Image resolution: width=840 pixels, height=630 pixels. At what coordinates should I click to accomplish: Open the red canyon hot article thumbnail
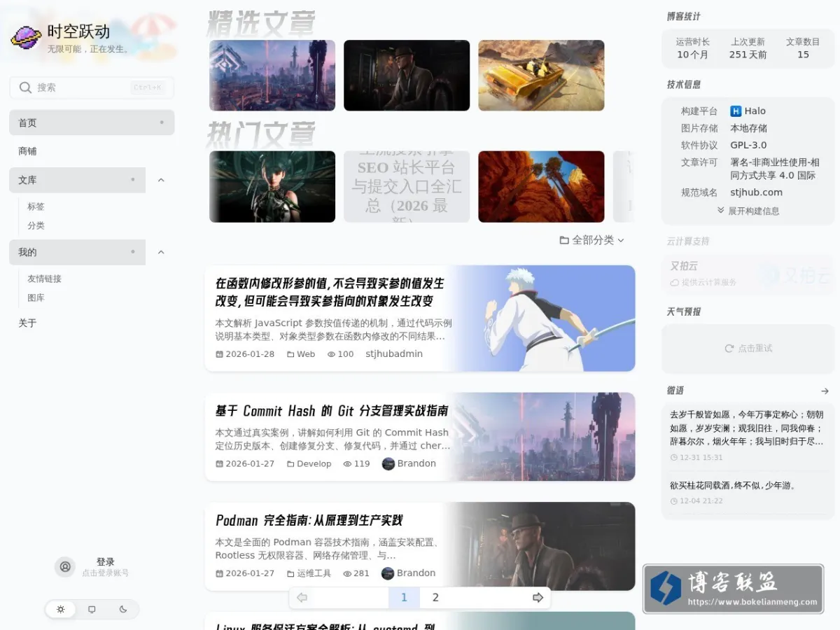tap(541, 187)
